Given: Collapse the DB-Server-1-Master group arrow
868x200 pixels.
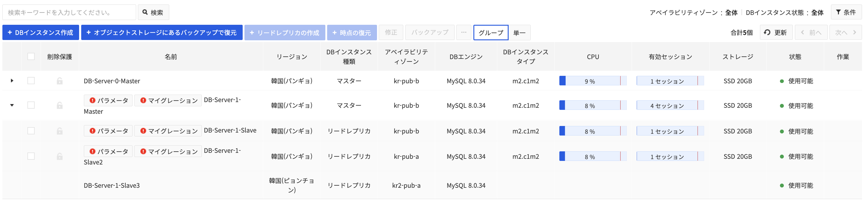Looking at the screenshot, I should (x=12, y=105).
